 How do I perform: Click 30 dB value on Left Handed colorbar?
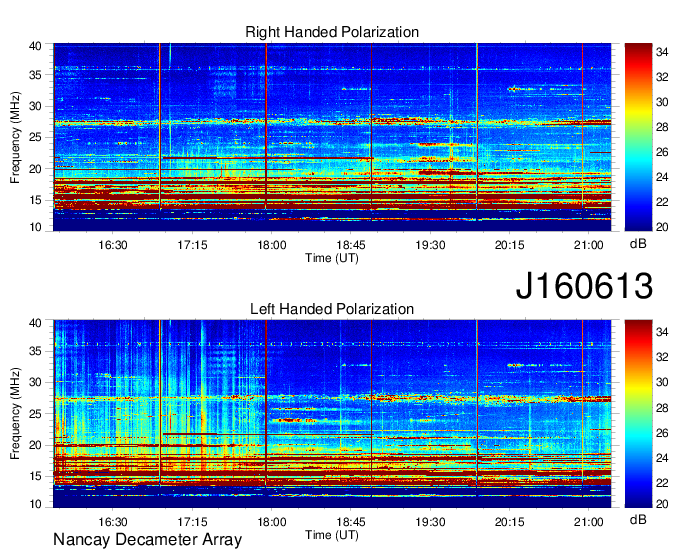point(662,382)
